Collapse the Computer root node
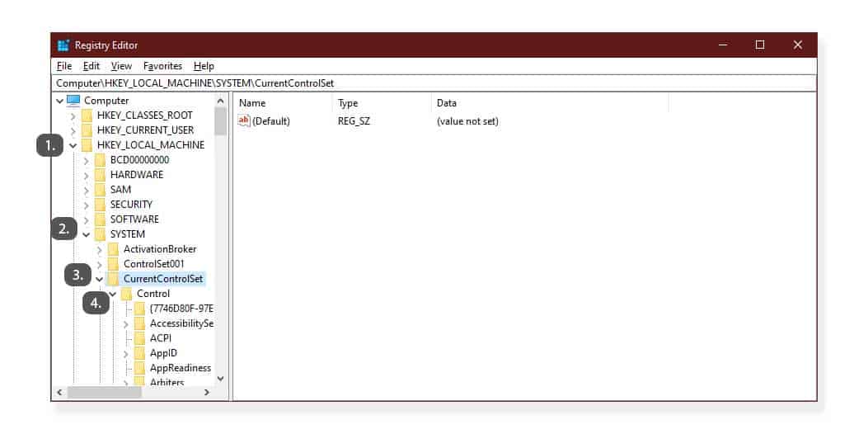The height and width of the screenshot is (434, 868). pos(60,101)
